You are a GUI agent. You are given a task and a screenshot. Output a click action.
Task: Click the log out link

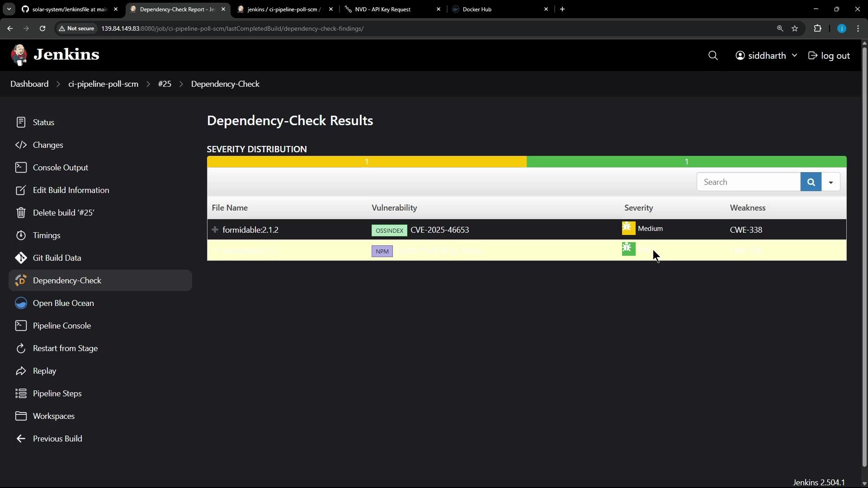[x=829, y=56]
